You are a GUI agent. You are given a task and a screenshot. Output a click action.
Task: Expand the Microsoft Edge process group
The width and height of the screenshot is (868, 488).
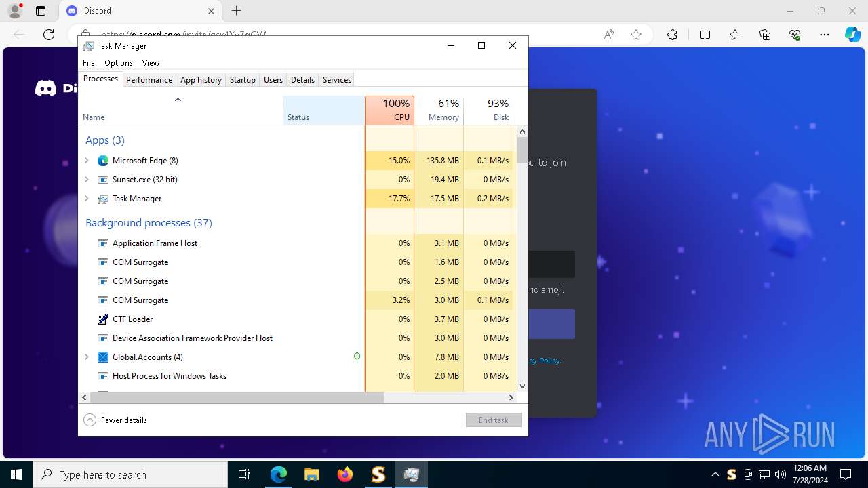(x=87, y=161)
